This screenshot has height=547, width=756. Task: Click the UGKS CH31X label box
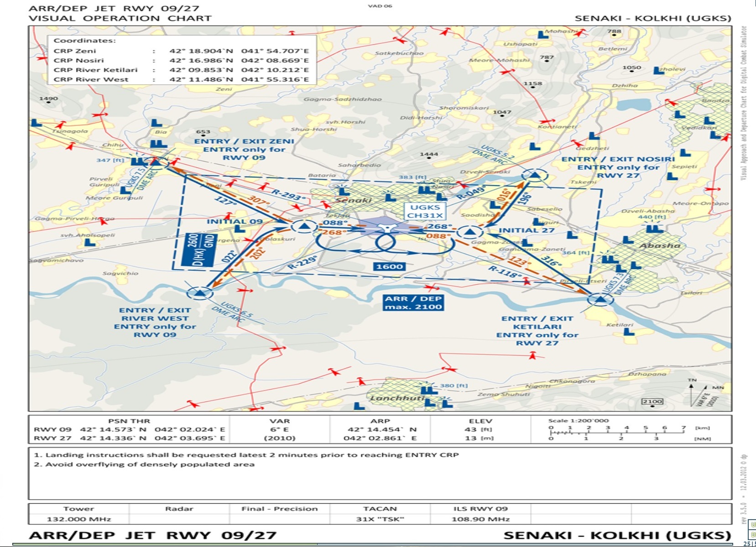point(424,211)
